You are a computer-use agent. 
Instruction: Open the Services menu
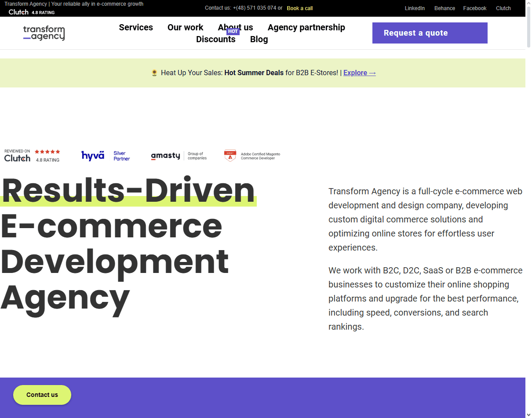[136, 27]
